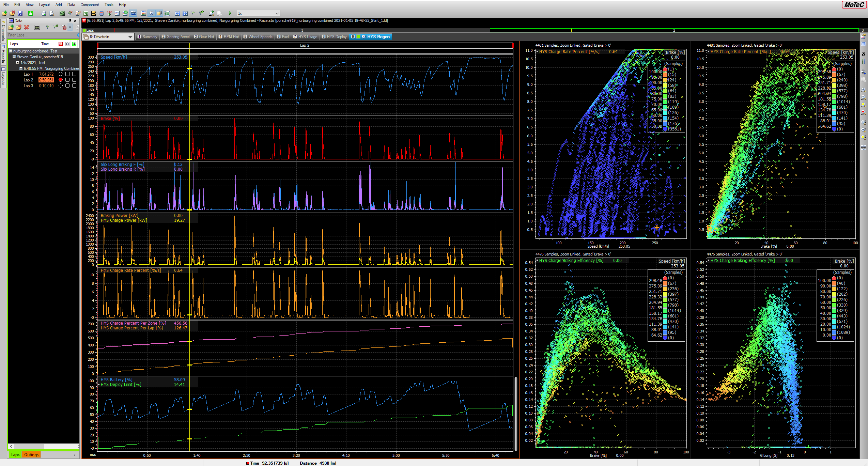
Task: Open the Channels side panel tab
Action: click(3, 31)
